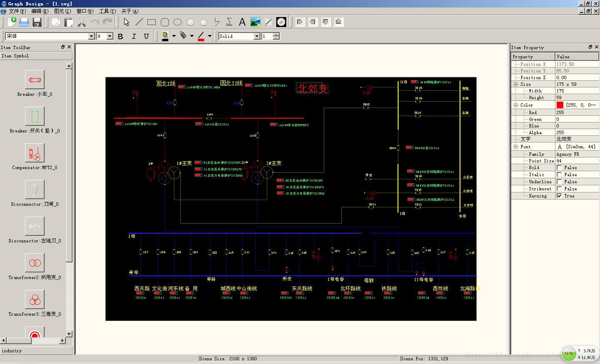Click the Undo arrow icon

point(95,22)
